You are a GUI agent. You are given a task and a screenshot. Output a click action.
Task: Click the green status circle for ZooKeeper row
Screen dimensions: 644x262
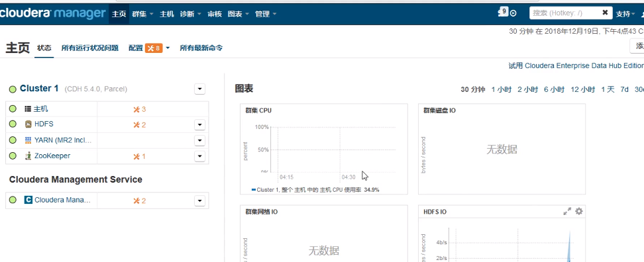[13, 155]
